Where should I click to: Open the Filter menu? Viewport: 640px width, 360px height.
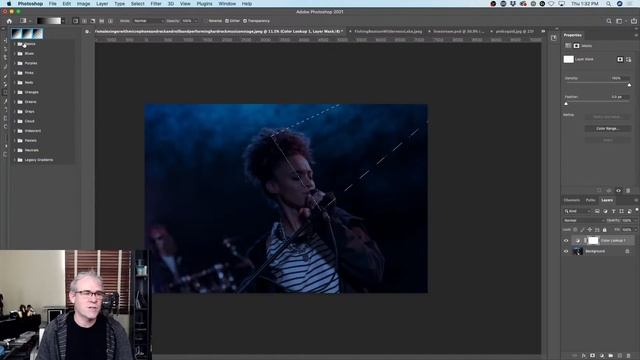tap(156, 4)
